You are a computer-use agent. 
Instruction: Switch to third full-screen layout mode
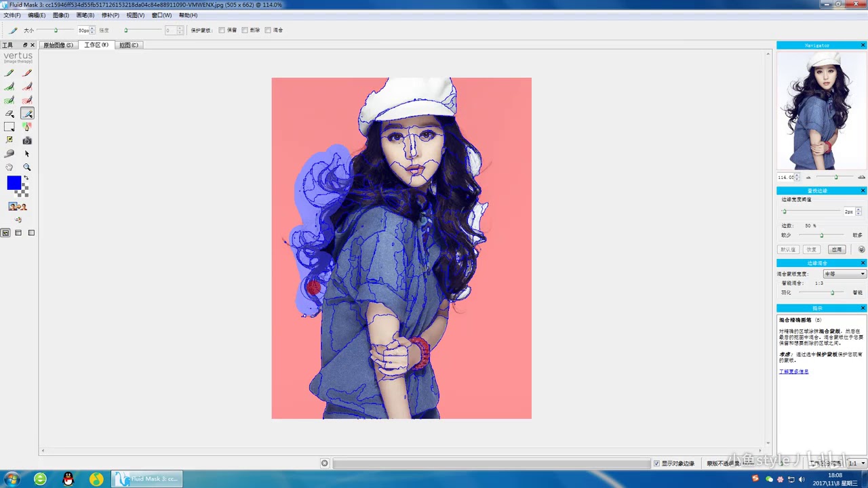click(31, 233)
